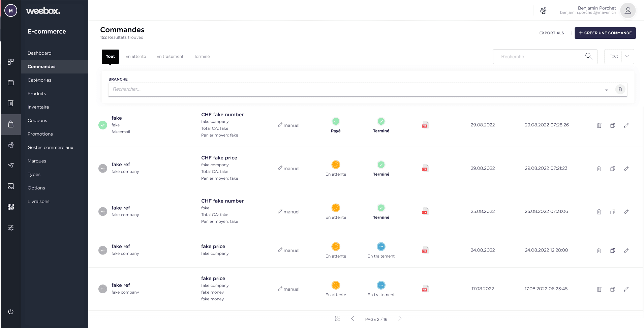Open the QR code module in the sidebar

click(x=11, y=207)
